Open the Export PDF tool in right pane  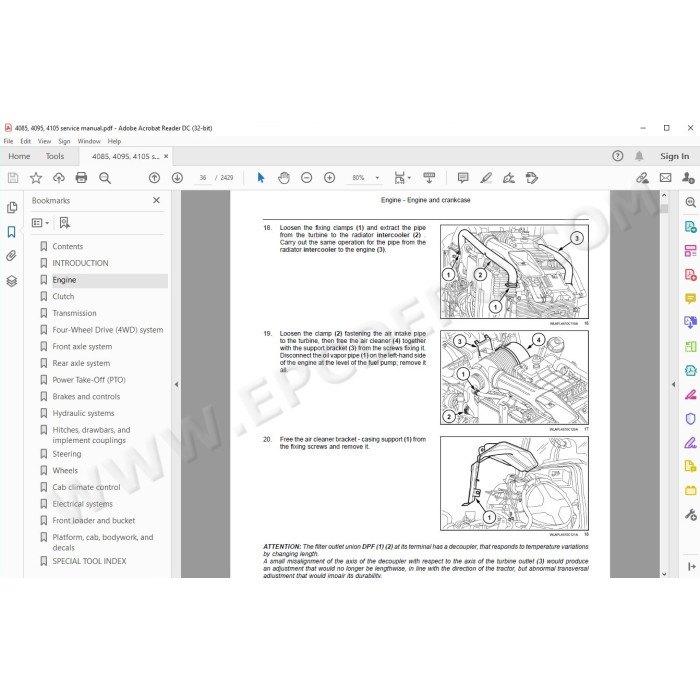click(x=690, y=226)
